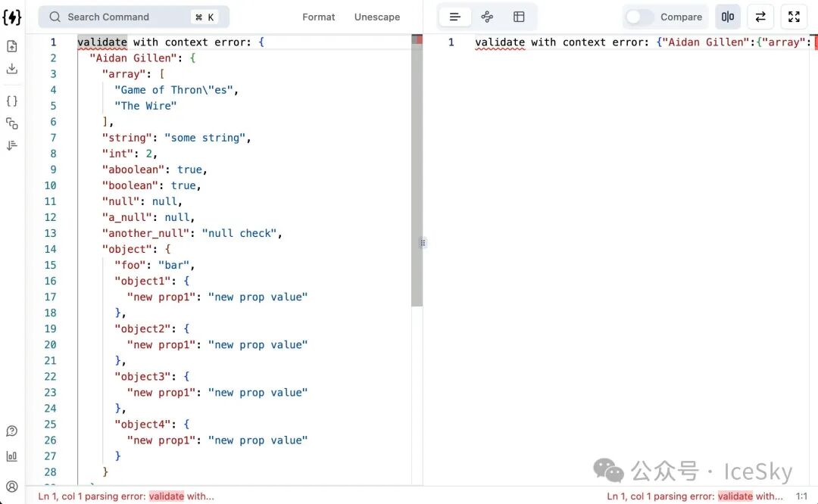Enable the Compare toggle switch

click(x=640, y=17)
